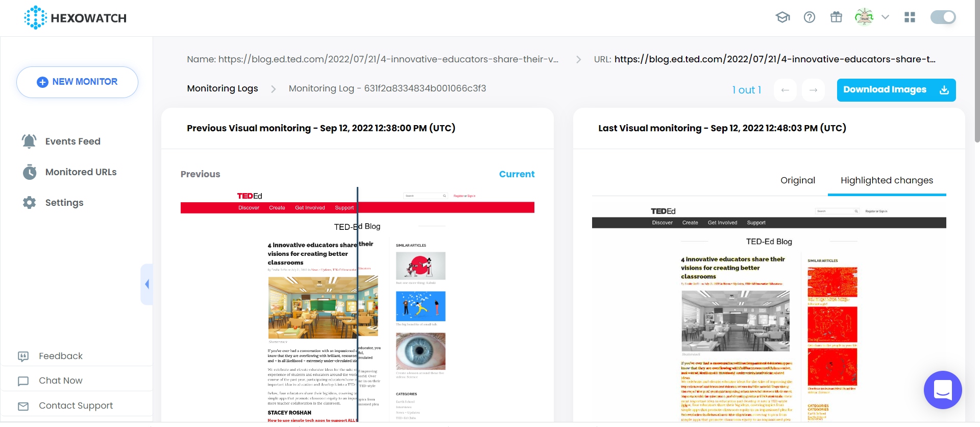Click the Monitoring Log ID breadcrumb text
Screen dimensions: 980x427
click(x=387, y=88)
